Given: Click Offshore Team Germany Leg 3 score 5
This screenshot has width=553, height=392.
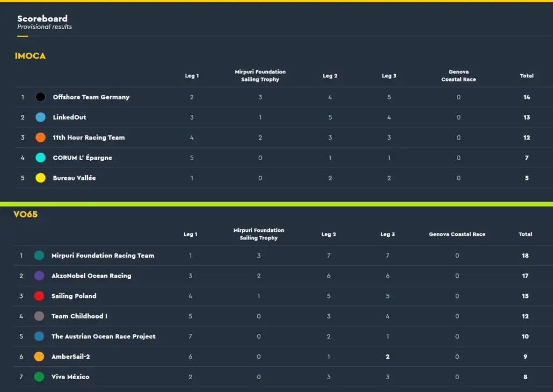Looking at the screenshot, I should pyautogui.click(x=389, y=97).
